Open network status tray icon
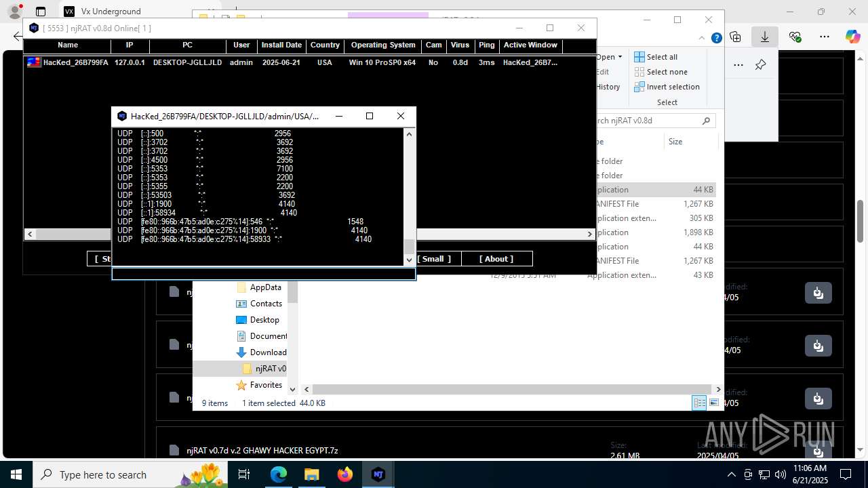 coord(764,474)
